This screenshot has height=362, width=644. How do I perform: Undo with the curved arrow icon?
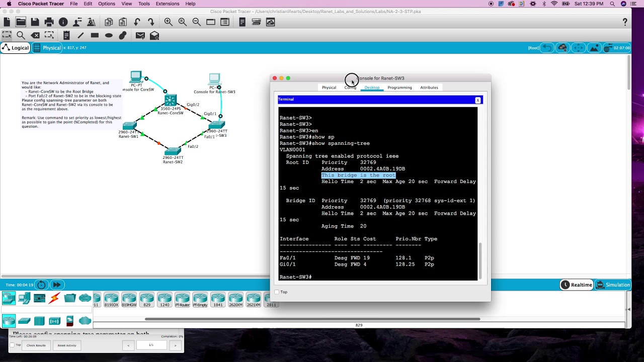point(137,22)
